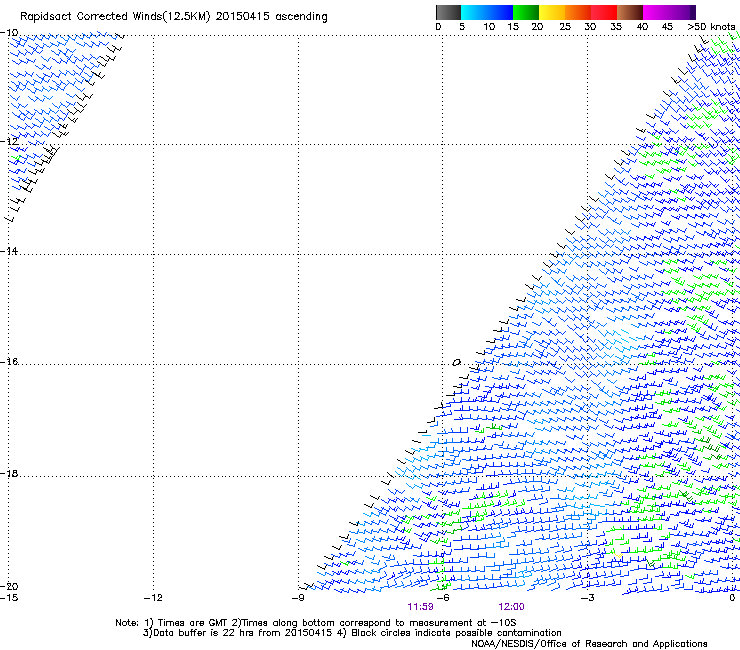Click the latitude axis label -14
Screen dimensions: 740x650
click(9, 251)
